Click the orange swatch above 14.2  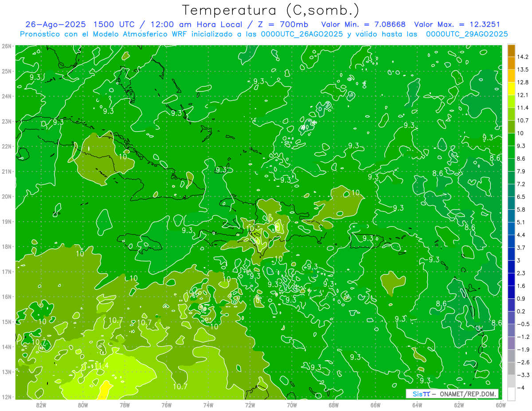511,50
